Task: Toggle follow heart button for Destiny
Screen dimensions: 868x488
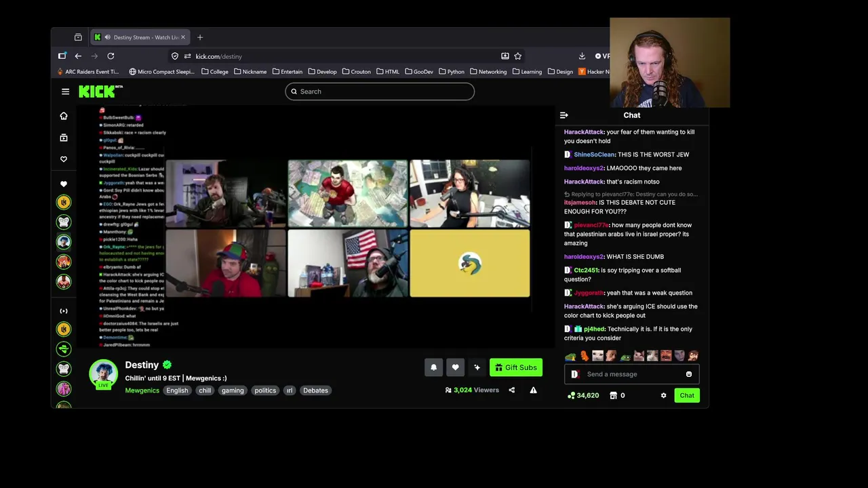Action: point(456,367)
